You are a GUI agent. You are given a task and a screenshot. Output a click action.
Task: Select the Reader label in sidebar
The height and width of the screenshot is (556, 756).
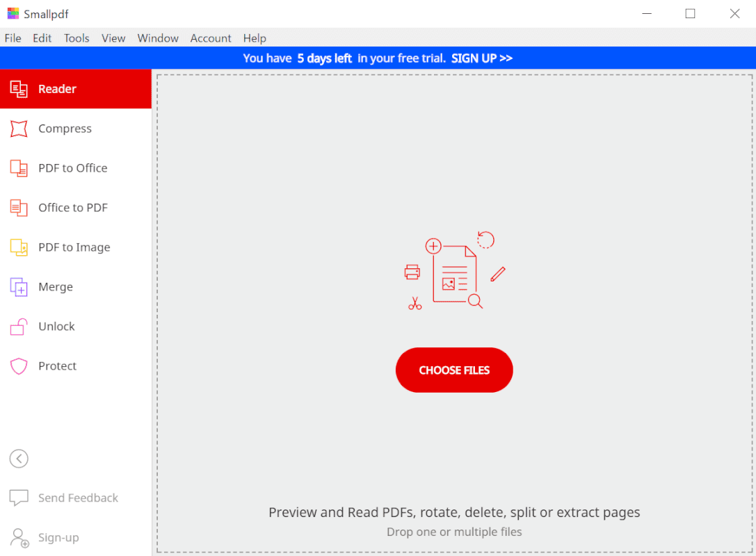click(x=57, y=89)
